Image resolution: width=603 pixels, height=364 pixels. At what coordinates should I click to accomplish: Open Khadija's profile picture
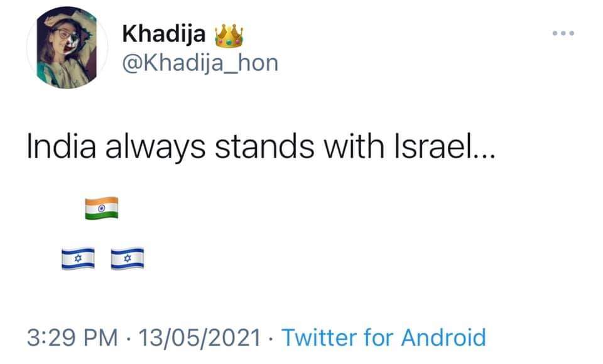click(x=67, y=48)
